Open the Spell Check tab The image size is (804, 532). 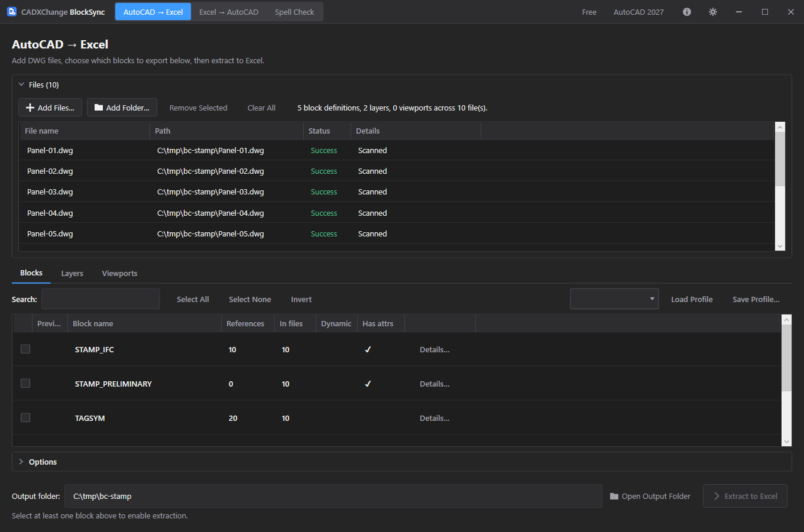click(x=294, y=12)
